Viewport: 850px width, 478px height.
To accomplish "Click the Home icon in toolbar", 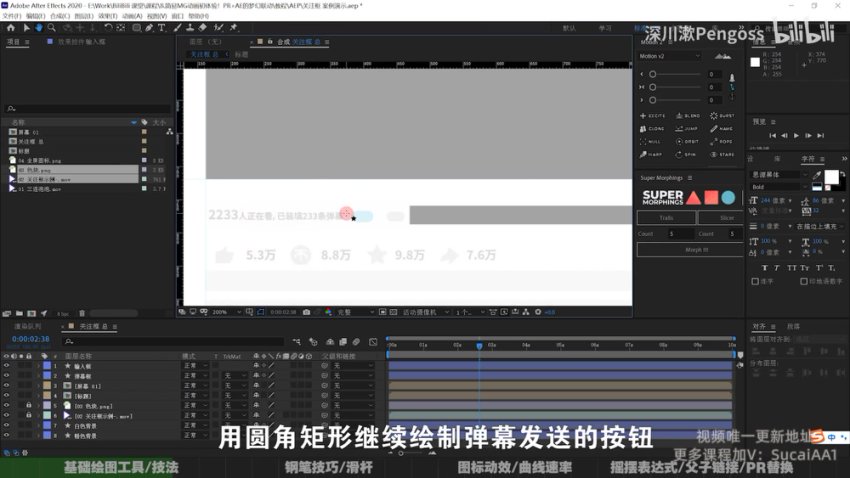I will (x=11, y=27).
